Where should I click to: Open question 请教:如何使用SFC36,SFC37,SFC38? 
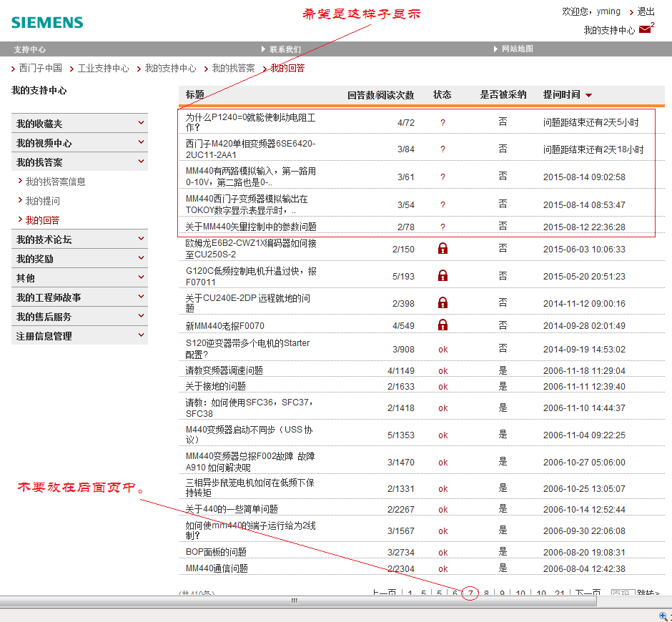tap(249, 408)
